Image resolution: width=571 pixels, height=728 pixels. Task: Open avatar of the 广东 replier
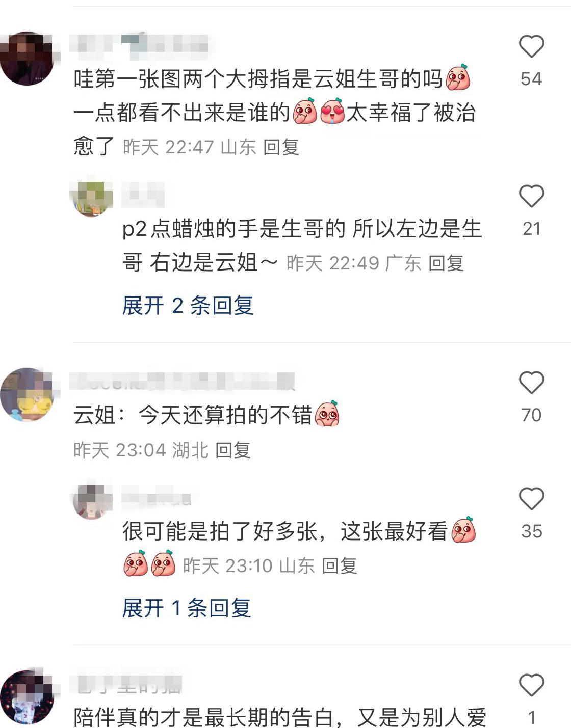click(91, 196)
